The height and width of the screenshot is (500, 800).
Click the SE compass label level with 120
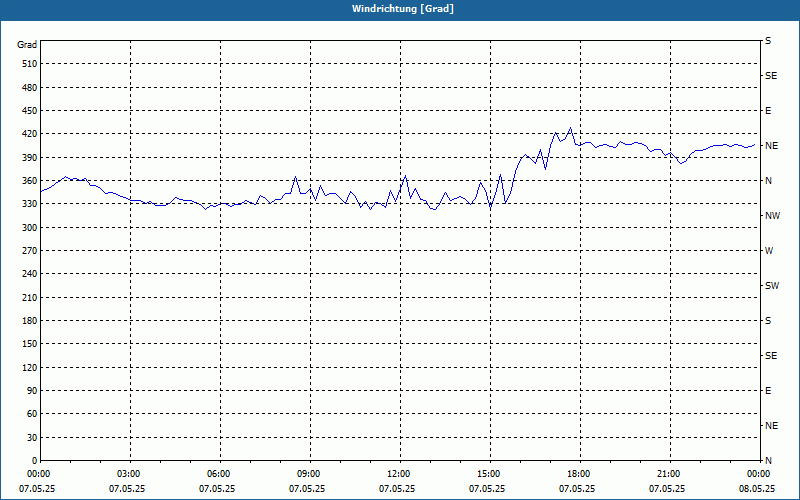tap(771, 356)
